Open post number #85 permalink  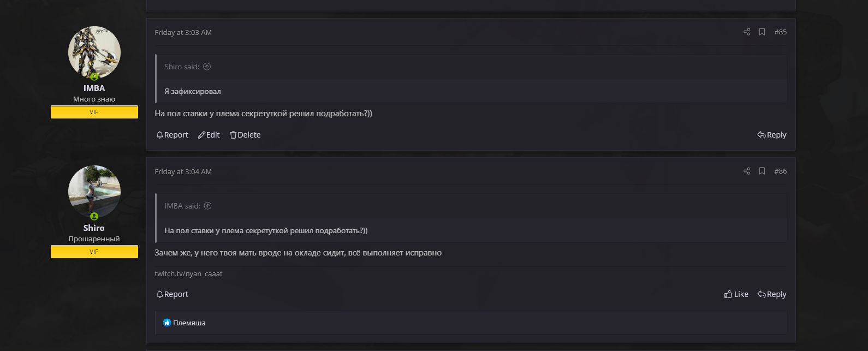pos(780,32)
